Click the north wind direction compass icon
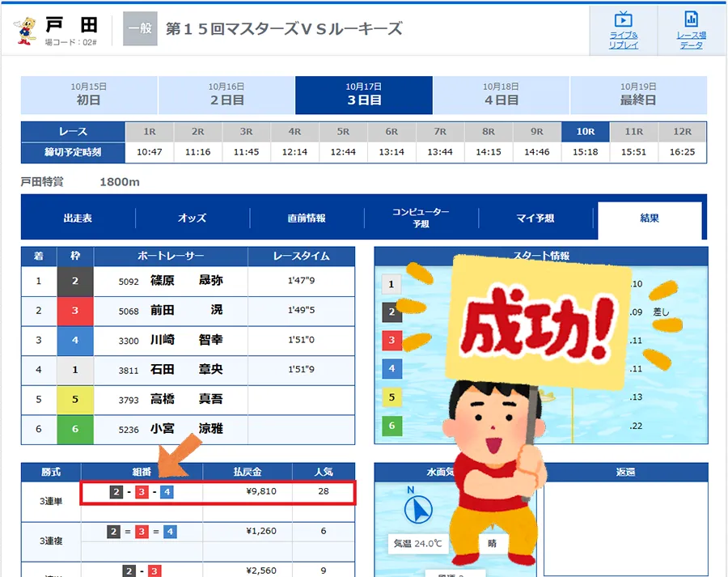728x577 pixels. [418, 509]
